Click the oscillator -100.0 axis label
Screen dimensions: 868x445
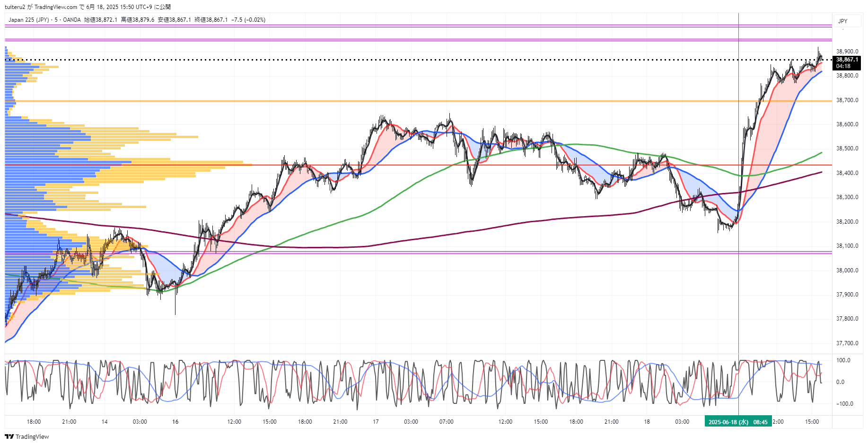[x=844, y=404]
